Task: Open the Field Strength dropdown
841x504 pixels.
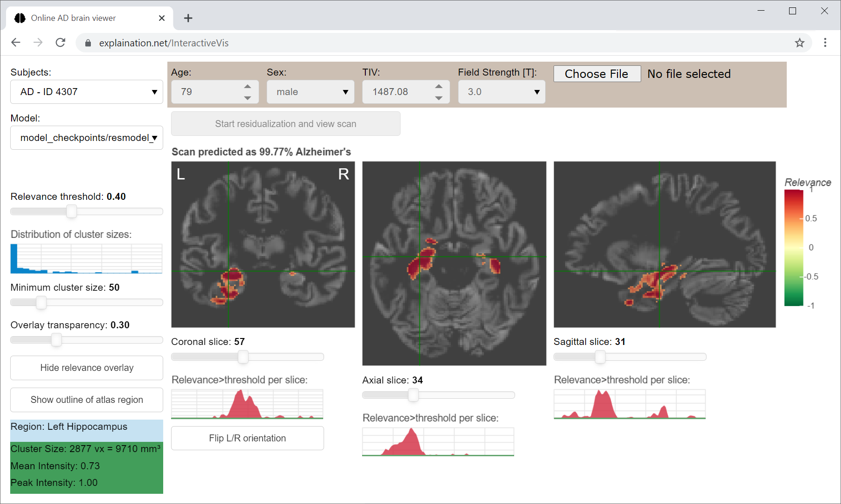Action: (502, 92)
